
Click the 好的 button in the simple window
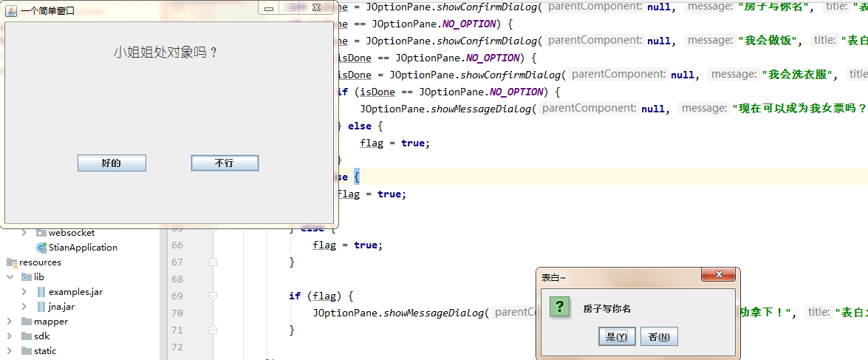click(x=112, y=163)
